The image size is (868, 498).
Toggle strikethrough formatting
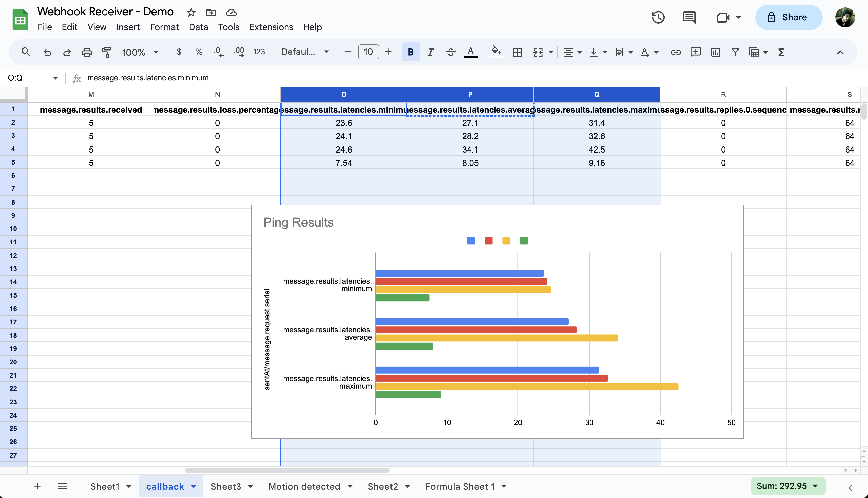tap(450, 52)
